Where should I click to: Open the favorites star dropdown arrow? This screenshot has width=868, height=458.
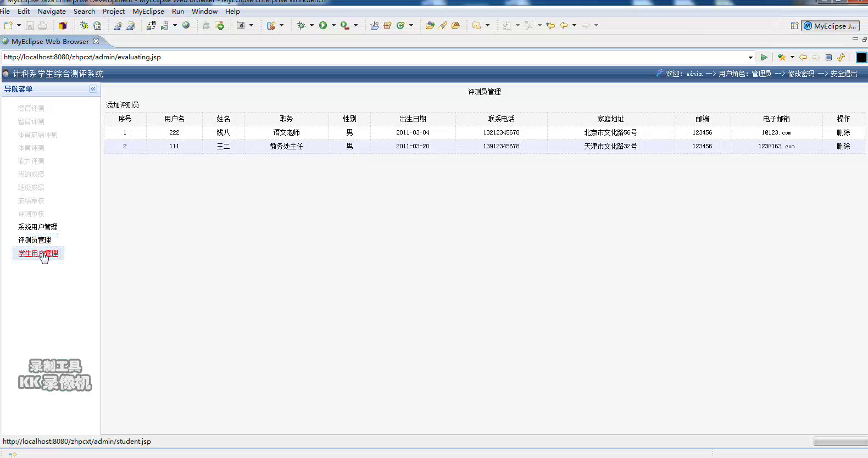point(792,57)
